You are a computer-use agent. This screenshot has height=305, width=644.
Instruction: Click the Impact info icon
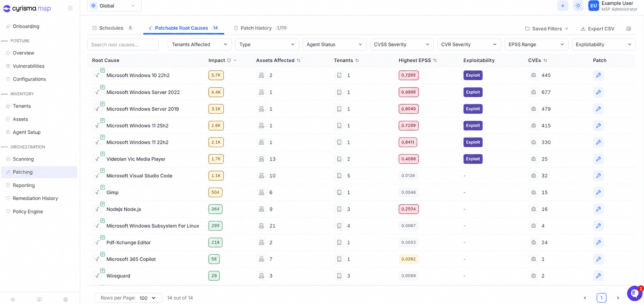[229, 60]
